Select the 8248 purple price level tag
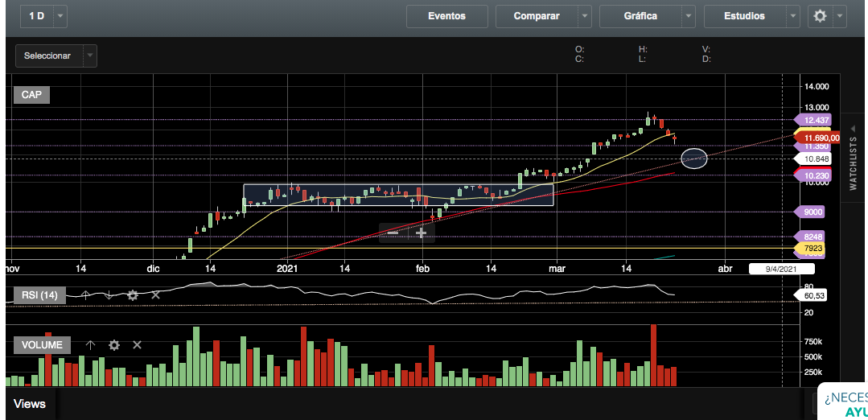The width and height of the screenshot is (868, 420). click(x=808, y=237)
